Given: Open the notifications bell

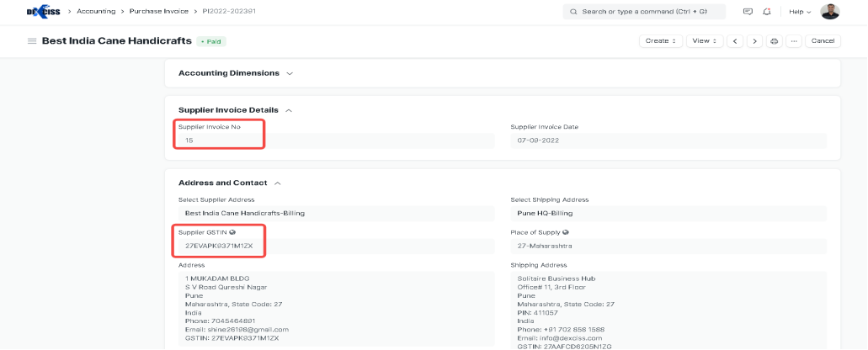Looking at the screenshot, I should pos(766,12).
